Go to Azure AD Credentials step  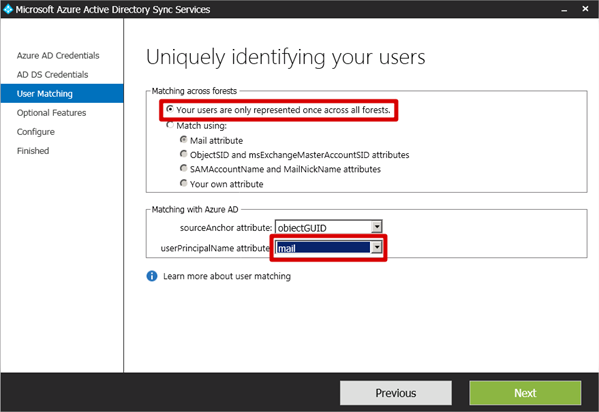pyautogui.click(x=58, y=55)
